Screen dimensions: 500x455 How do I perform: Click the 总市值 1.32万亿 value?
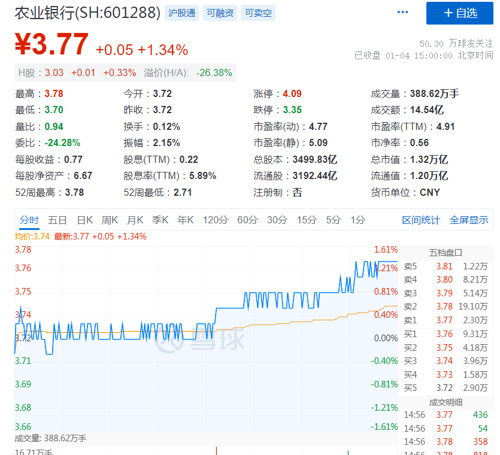[429, 160]
